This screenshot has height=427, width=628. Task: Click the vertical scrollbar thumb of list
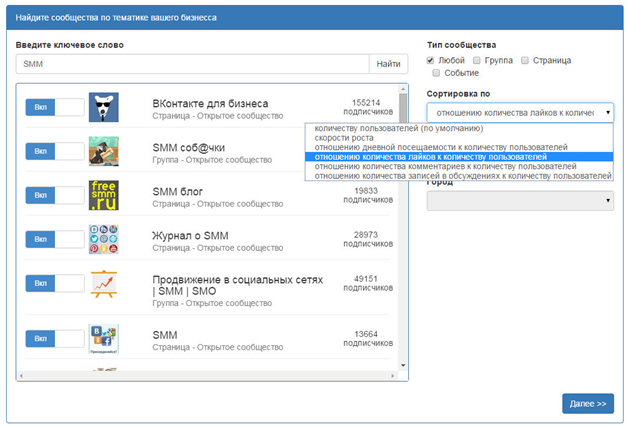(x=403, y=108)
